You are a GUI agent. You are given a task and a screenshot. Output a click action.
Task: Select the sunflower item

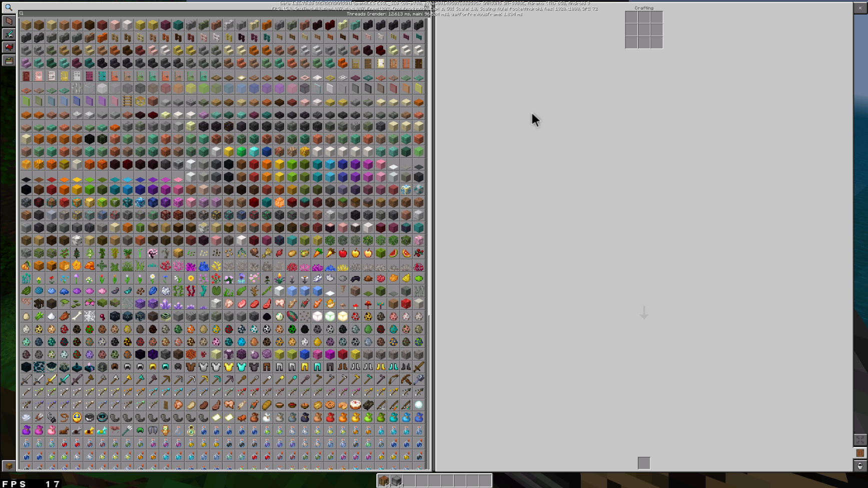point(191,278)
